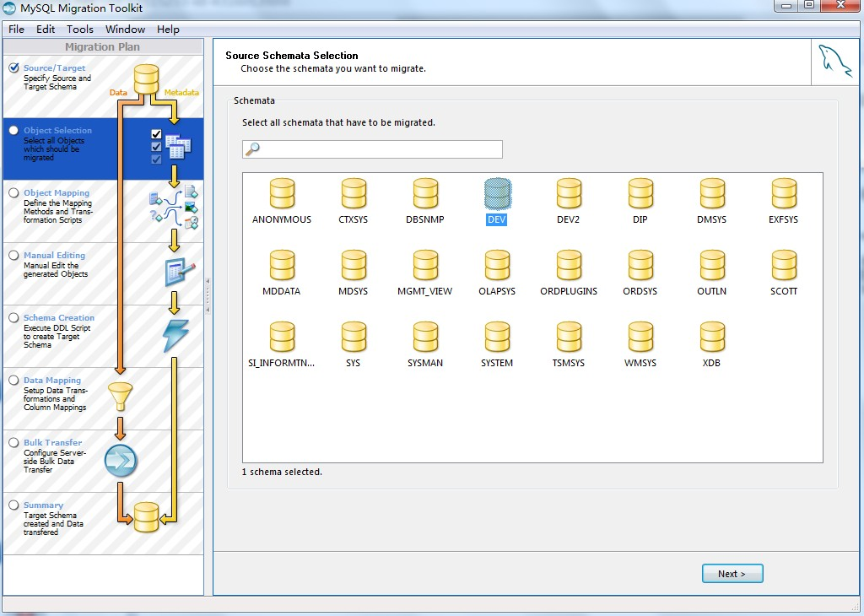Select the MGMT_VIEW schema icon
Screen dimensions: 864x616
coord(425,265)
